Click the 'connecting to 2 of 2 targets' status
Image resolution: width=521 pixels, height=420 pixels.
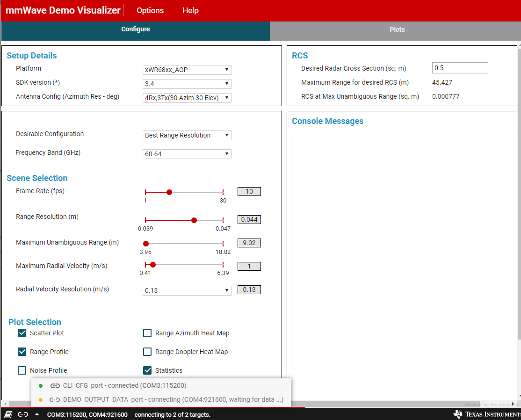click(x=173, y=415)
